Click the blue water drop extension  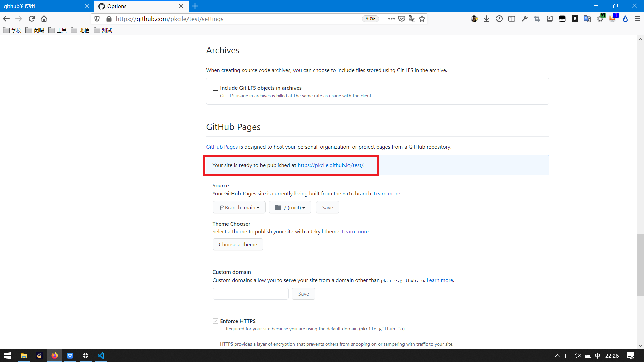(625, 19)
